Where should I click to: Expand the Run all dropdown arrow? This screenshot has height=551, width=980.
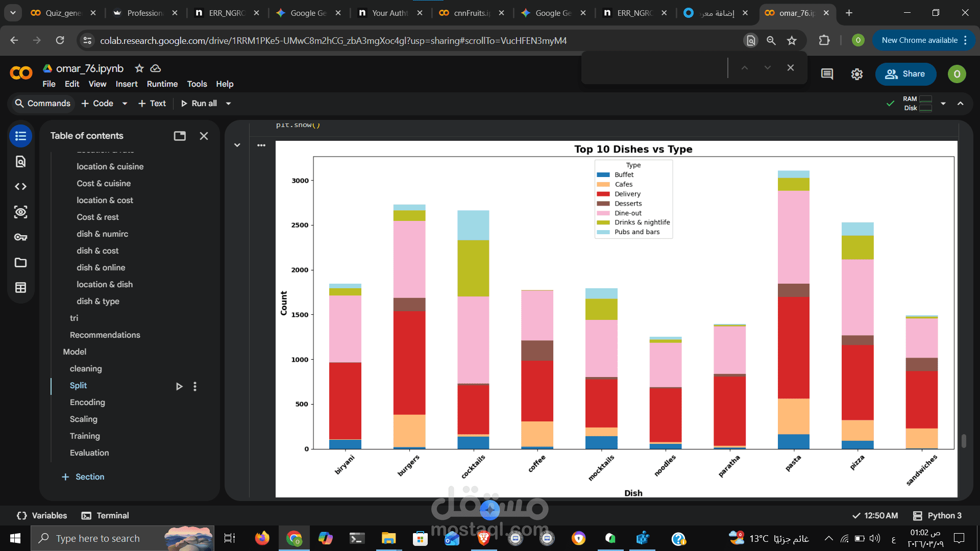[x=229, y=104]
